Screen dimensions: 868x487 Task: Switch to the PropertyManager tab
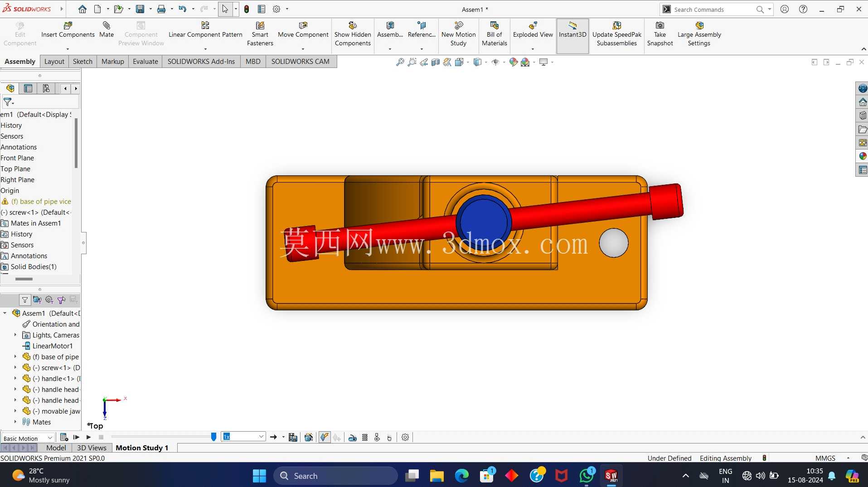click(28, 88)
